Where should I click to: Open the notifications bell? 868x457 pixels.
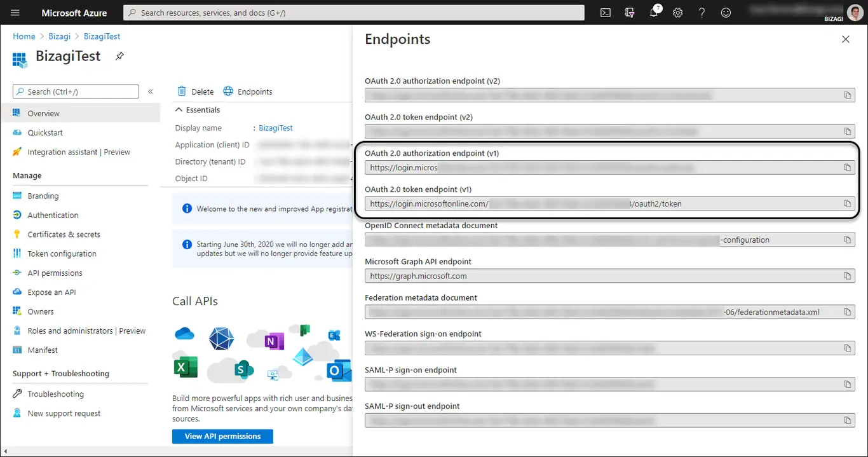[654, 13]
